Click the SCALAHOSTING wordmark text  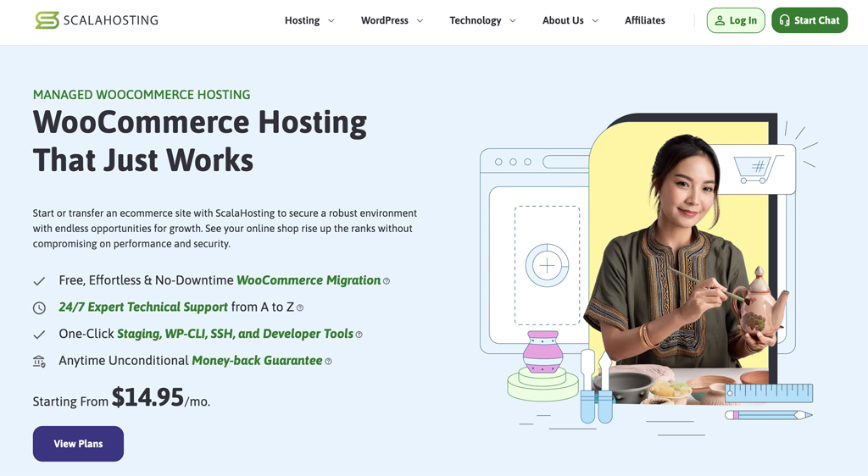tap(111, 20)
